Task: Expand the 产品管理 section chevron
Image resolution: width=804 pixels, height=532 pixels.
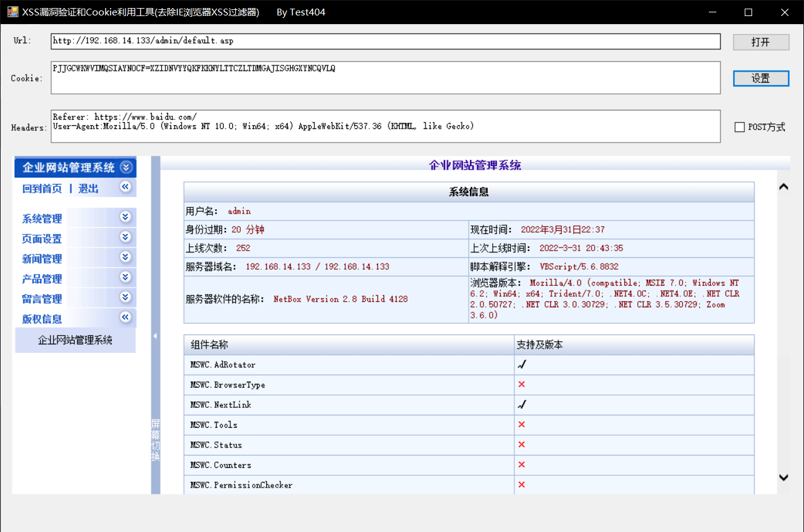Action: tap(126, 277)
